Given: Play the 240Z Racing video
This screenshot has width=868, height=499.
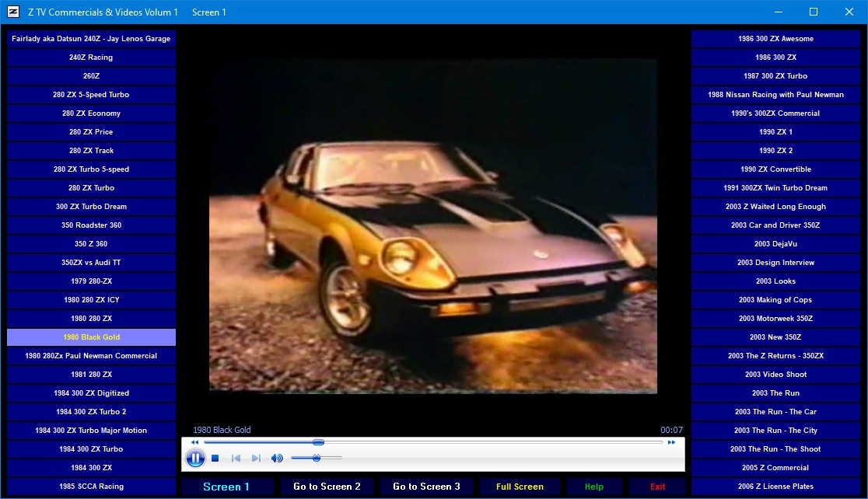Looking at the screenshot, I should coord(91,58).
